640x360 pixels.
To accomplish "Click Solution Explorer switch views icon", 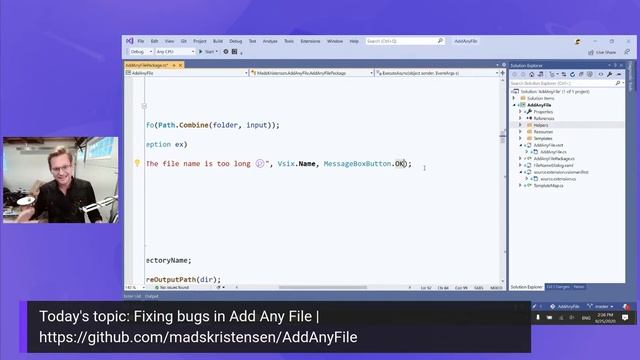I will click(x=540, y=75).
